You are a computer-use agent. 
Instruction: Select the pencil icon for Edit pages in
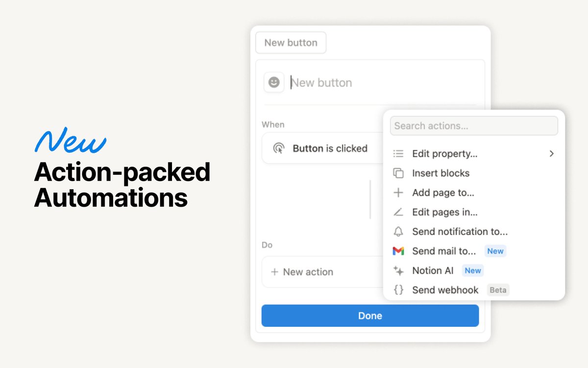[398, 212]
